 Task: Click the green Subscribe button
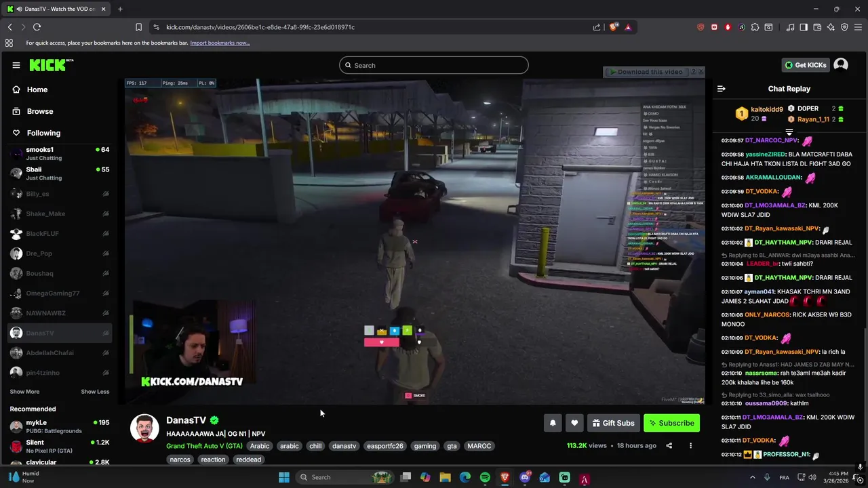(x=672, y=423)
